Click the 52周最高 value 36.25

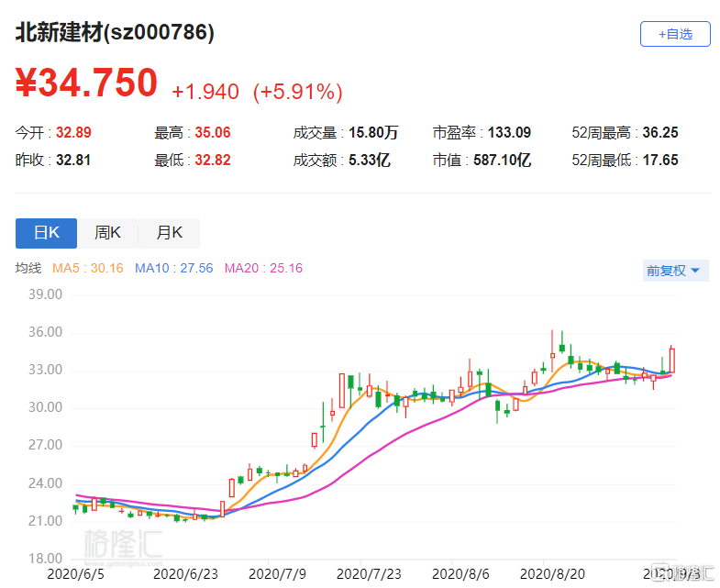tap(660, 133)
